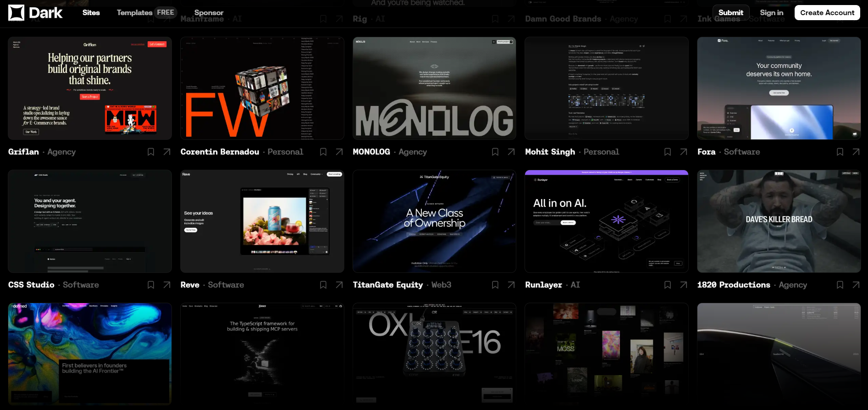Bookmark the Reve site
Screen dimensions: 868x410
click(323, 285)
